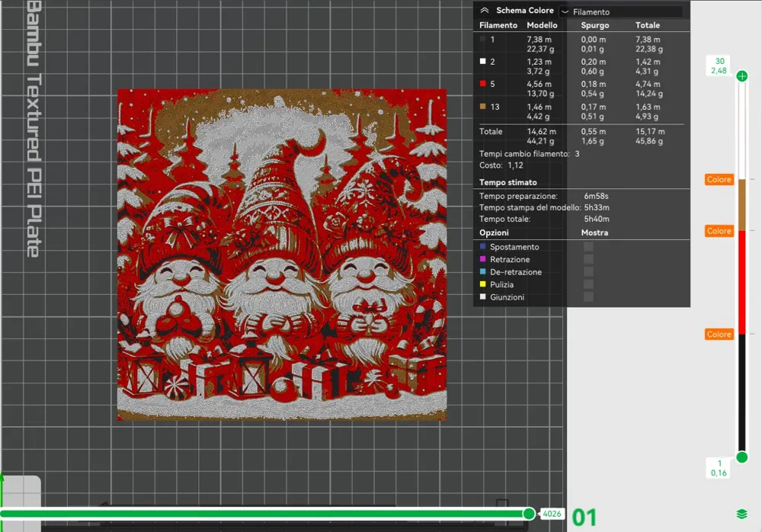This screenshot has width=762, height=532.
Task: Click the Modello column header
Action: 542,25
